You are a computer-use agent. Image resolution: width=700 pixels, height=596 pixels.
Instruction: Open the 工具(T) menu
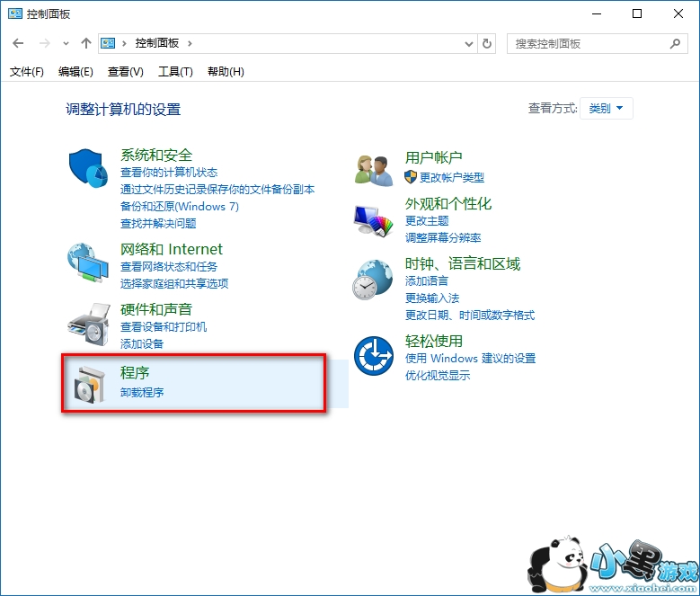pyautogui.click(x=175, y=71)
